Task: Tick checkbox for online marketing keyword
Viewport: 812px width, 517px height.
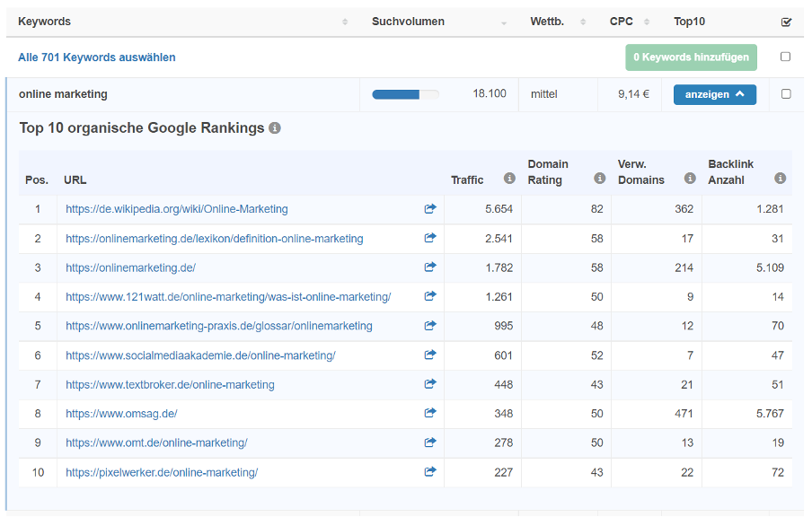Action: 786,94
